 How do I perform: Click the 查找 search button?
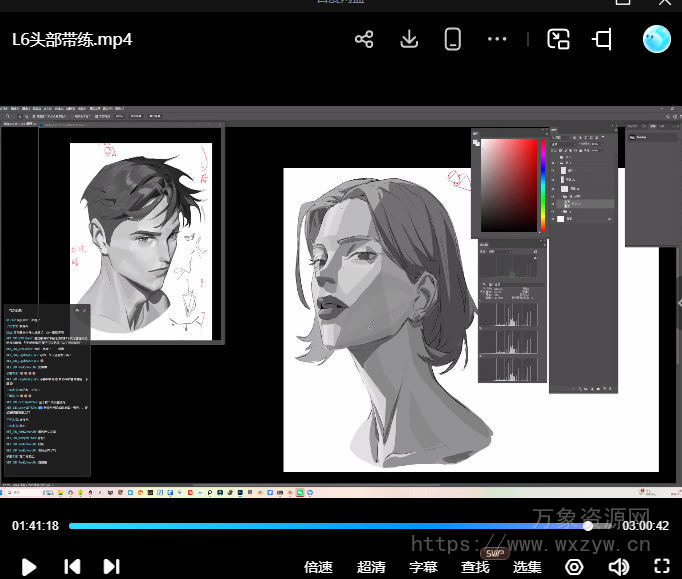point(475,567)
